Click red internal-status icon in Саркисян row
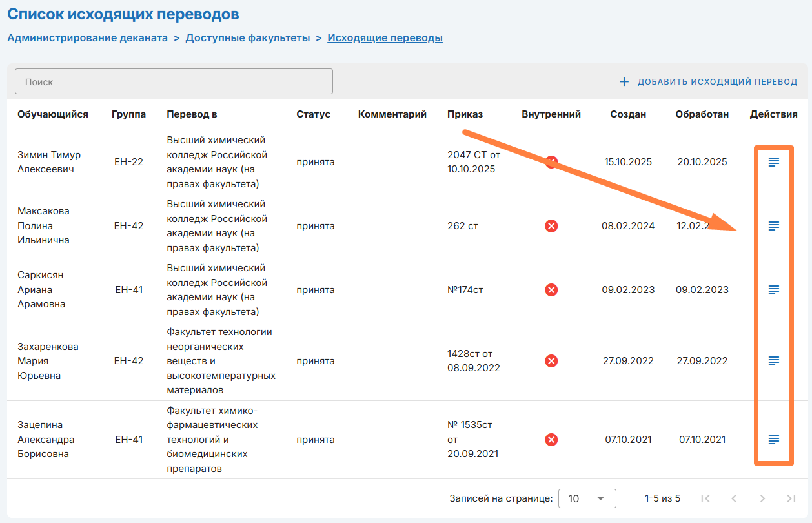Screen dimensions: 812x523 click(551, 290)
